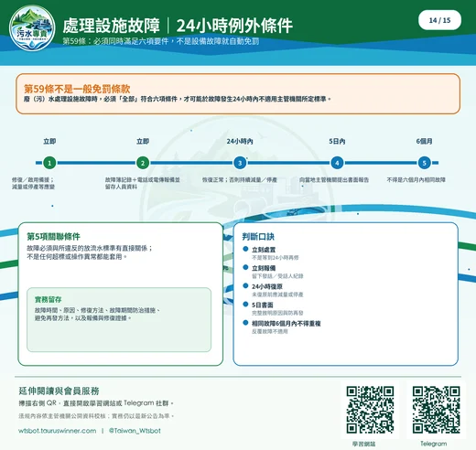
Task: Click the 不得是六個月內相同故障 description
Action: [416, 180]
